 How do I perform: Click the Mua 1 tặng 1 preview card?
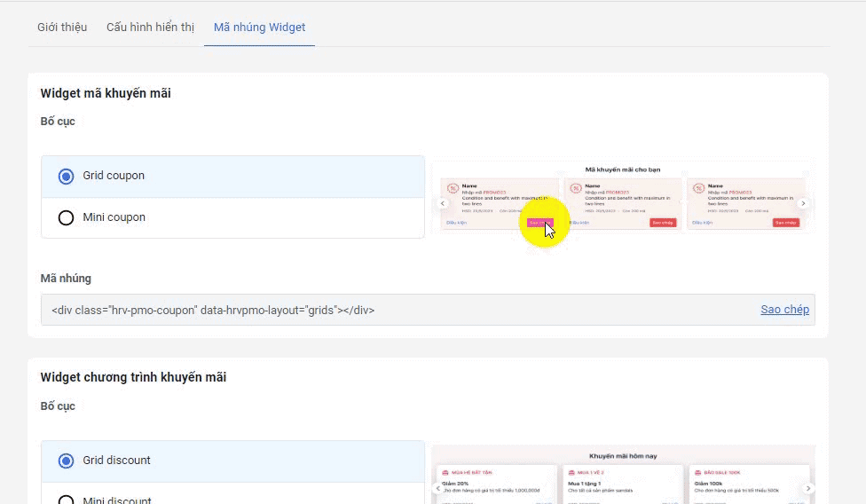tap(623, 484)
